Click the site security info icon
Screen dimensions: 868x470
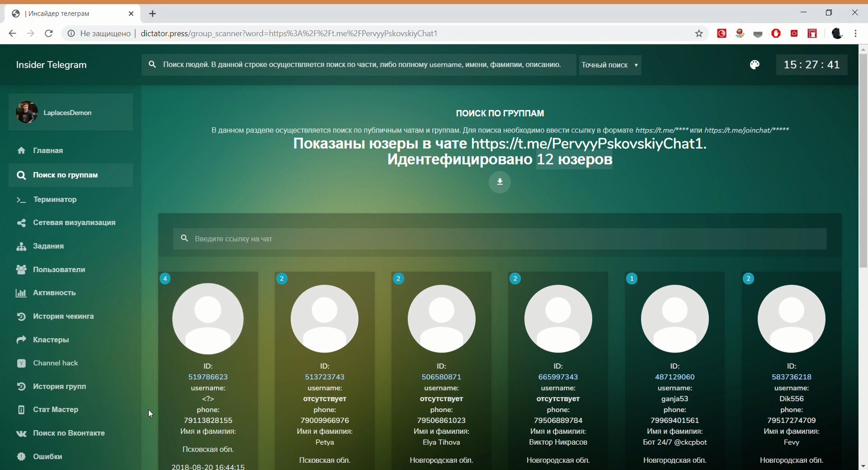[71, 33]
